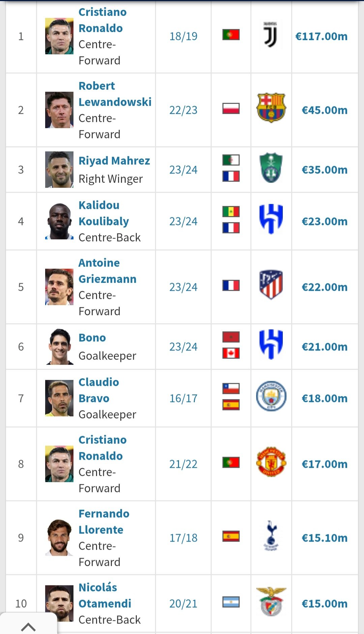Open Riyad Mahrez player link

point(114,161)
